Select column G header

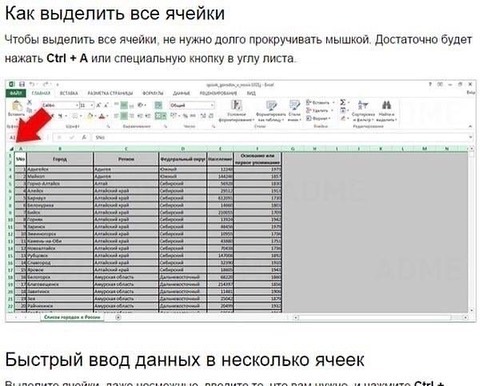[x=293, y=149]
